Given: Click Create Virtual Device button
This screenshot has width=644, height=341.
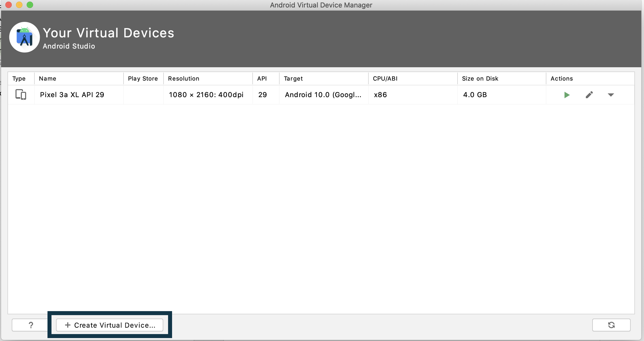Looking at the screenshot, I should click(110, 325).
